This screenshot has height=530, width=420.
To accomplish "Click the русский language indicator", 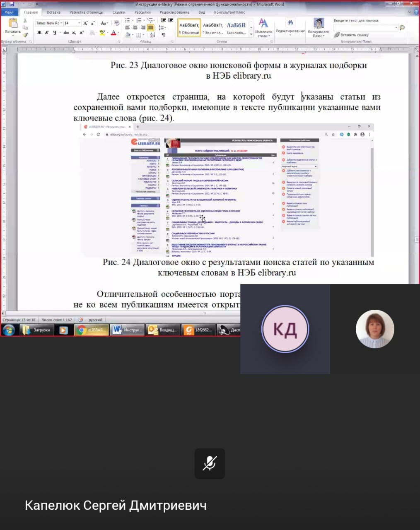I will click(x=95, y=320).
